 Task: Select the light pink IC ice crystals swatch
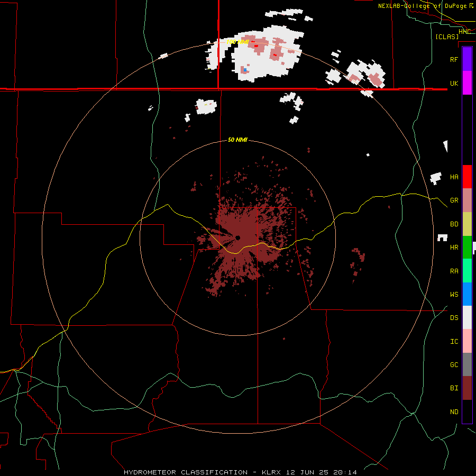click(x=467, y=341)
